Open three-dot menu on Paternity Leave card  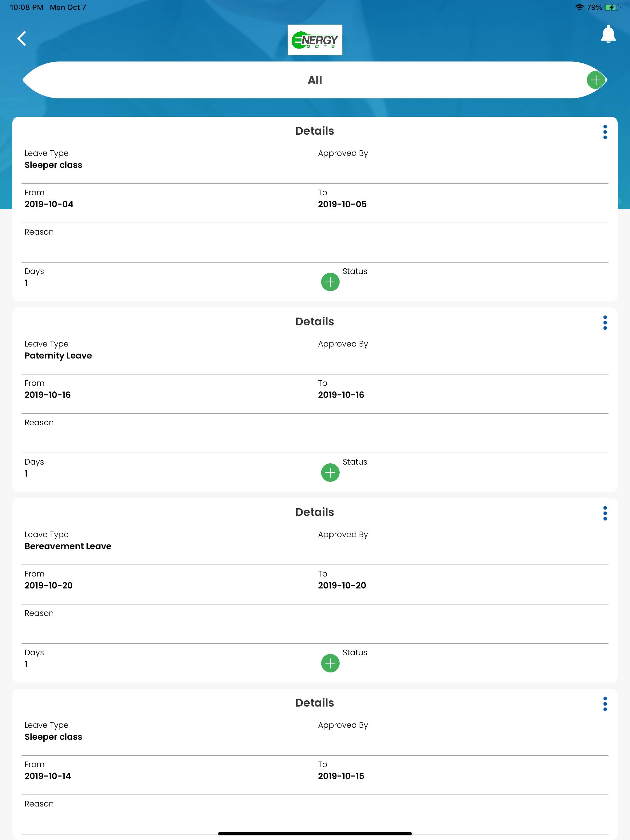[x=605, y=323]
